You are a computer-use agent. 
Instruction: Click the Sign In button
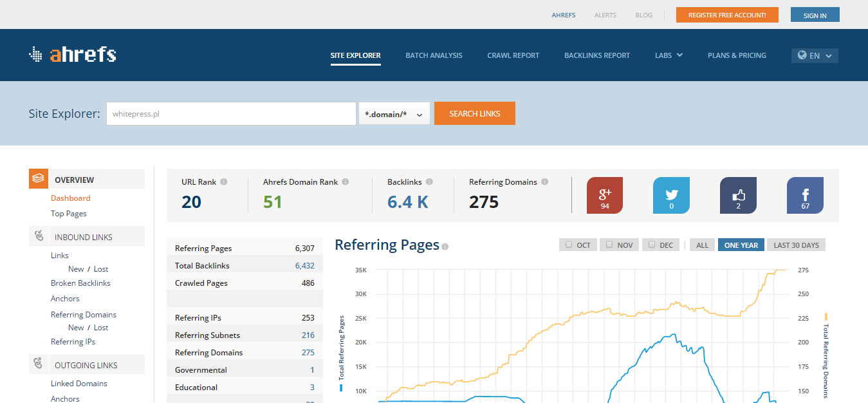pyautogui.click(x=815, y=15)
